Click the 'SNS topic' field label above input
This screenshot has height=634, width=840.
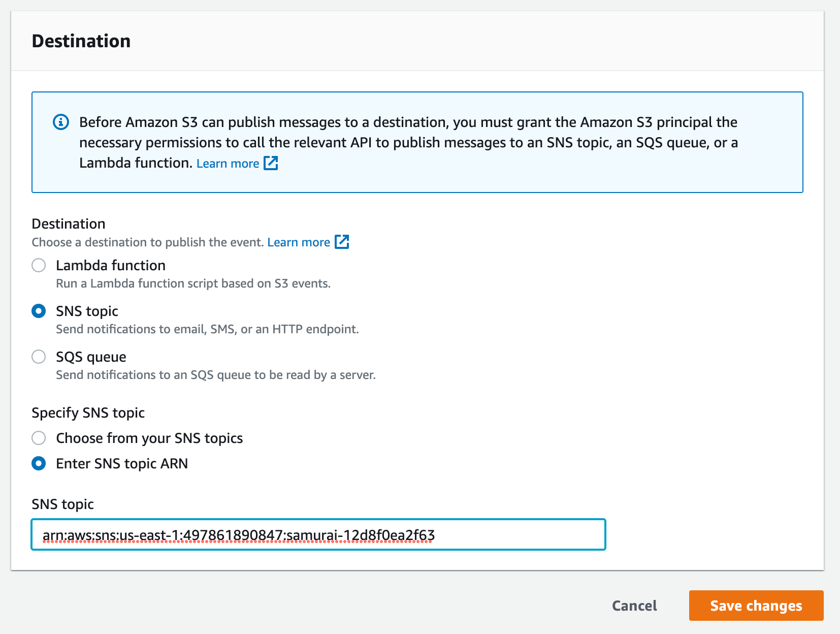tap(63, 504)
